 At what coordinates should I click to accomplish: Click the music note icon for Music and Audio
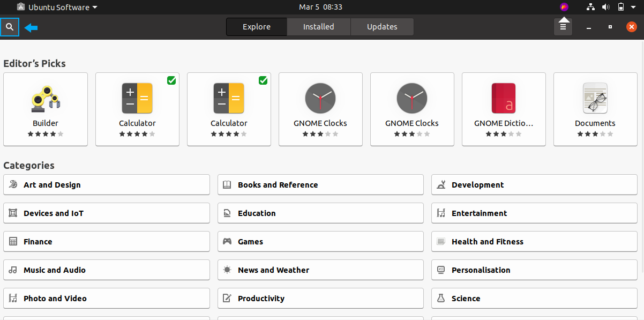[13, 270]
